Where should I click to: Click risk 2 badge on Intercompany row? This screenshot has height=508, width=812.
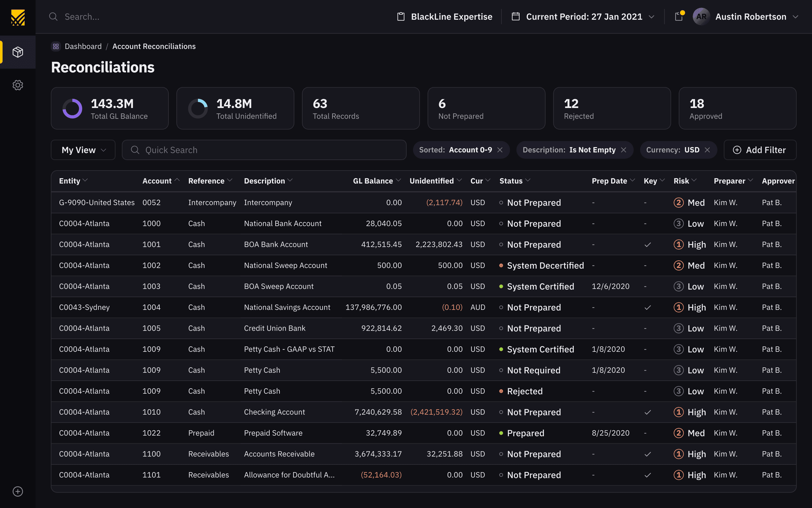point(678,203)
